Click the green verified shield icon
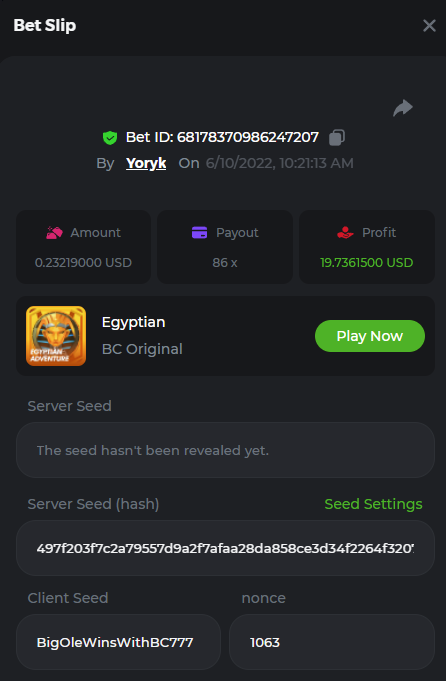Viewport: 446px width, 681px height. coord(110,138)
